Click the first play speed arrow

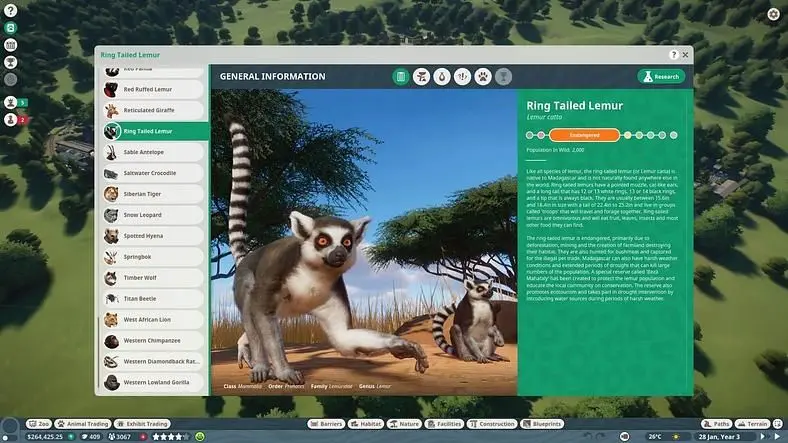pos(763,437)
